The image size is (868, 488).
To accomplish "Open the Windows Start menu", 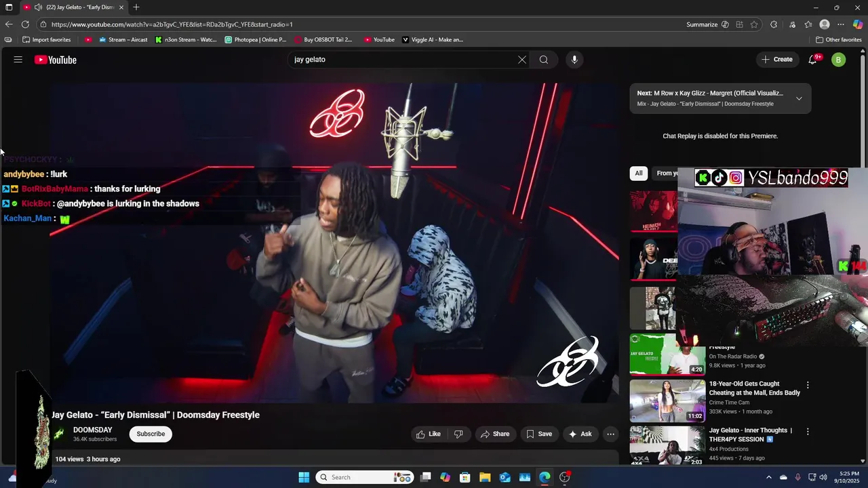I will point(304,477).
